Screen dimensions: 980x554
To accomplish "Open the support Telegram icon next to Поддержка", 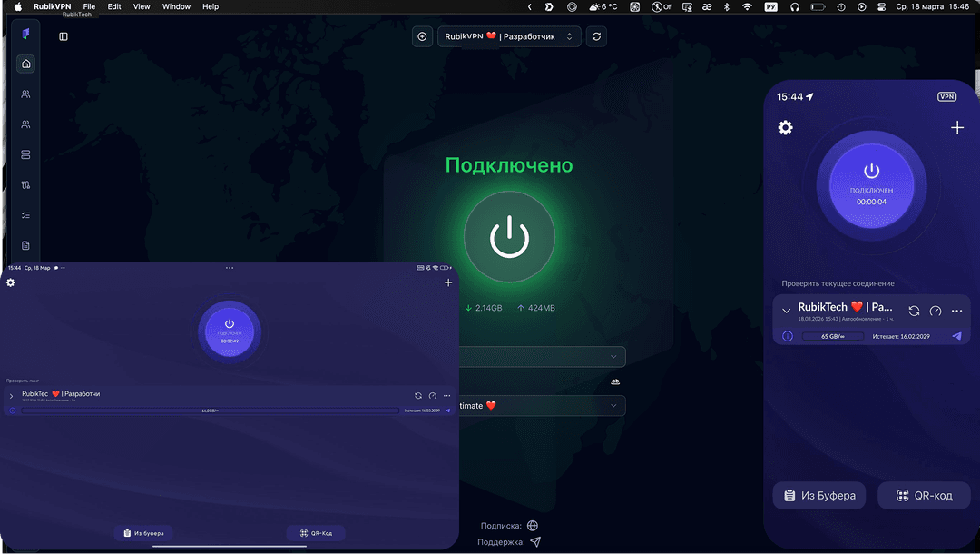I will pyautogui.click(x=535, y=542).
